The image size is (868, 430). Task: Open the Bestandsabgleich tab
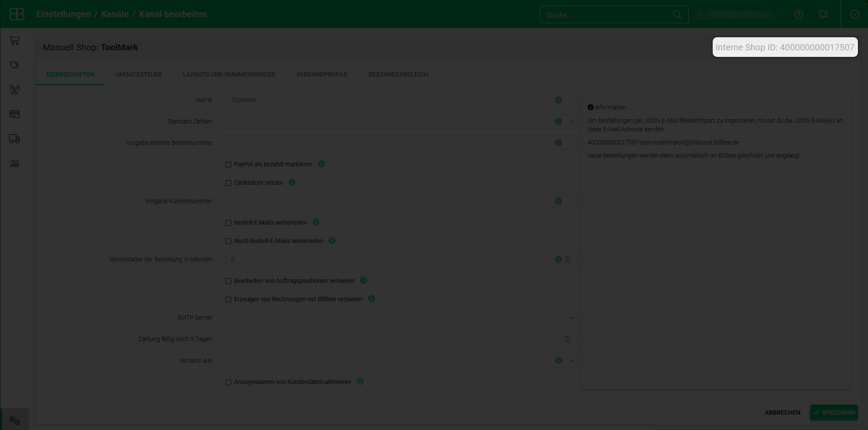tap(398, 74)
